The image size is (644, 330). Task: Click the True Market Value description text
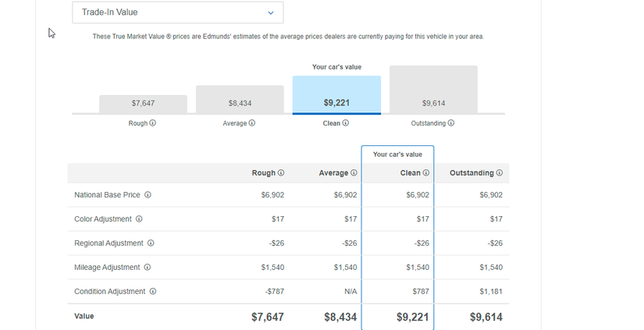(288, 37)
